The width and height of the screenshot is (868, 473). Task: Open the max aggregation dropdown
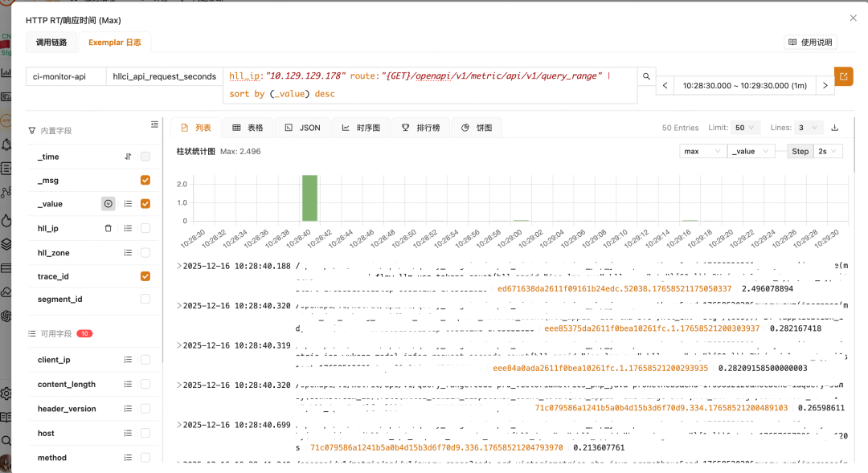[x=702, y=151]
